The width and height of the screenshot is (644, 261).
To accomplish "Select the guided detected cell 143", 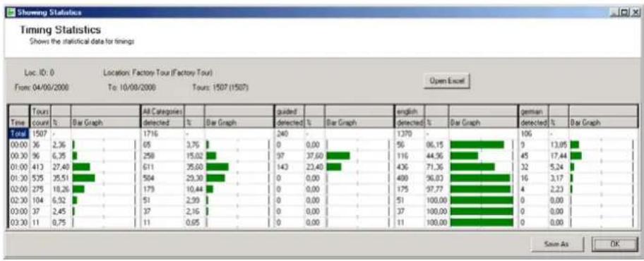I will coord(290,167).
